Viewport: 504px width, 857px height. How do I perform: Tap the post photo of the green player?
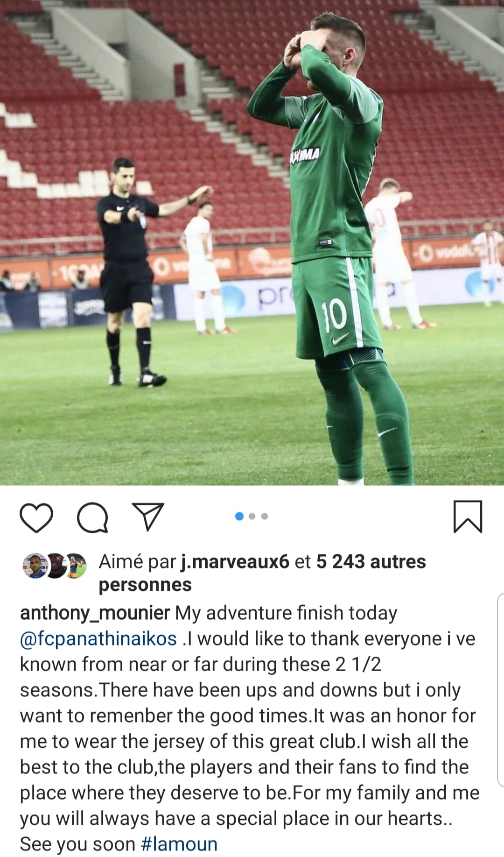point(252,242)
